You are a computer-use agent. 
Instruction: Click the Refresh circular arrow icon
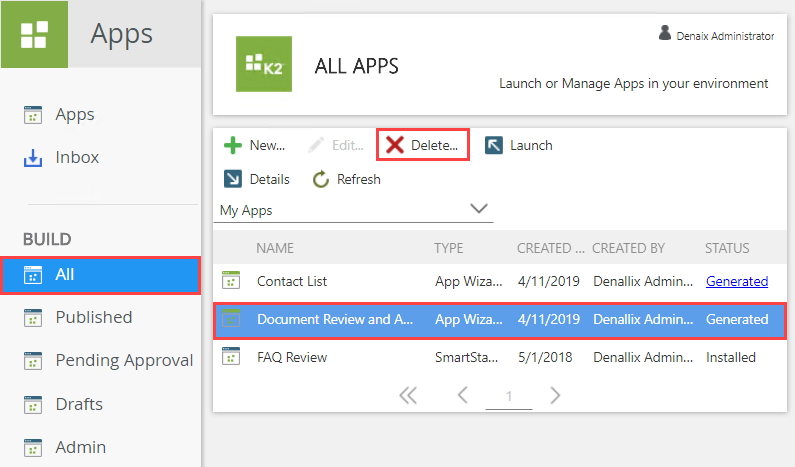tap(321, 179)
